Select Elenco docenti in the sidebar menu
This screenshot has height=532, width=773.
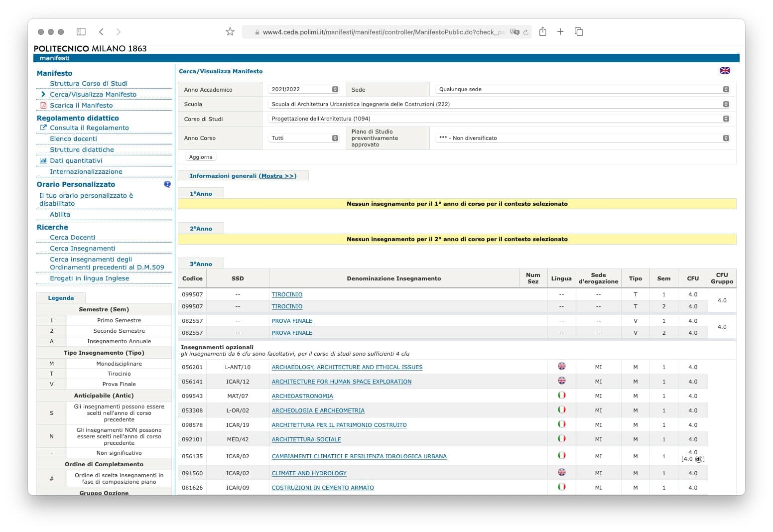[73, 138]
